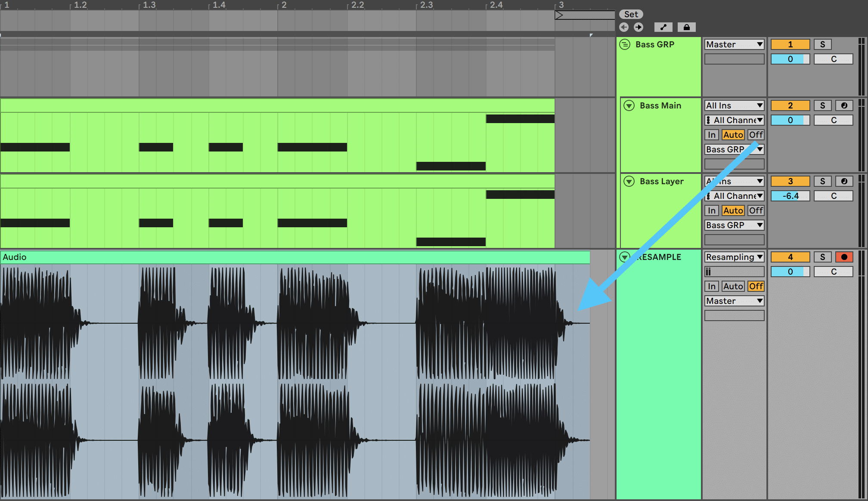Click beat 1.3 in the time ruler
Image resolution: width=868 pixels, height=501 pixels.
(x=149, y=5)
